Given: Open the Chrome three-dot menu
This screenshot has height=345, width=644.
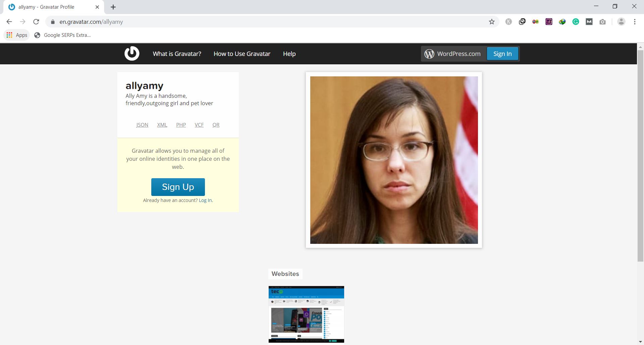Looking at the screenshot, I should point(635,22).
